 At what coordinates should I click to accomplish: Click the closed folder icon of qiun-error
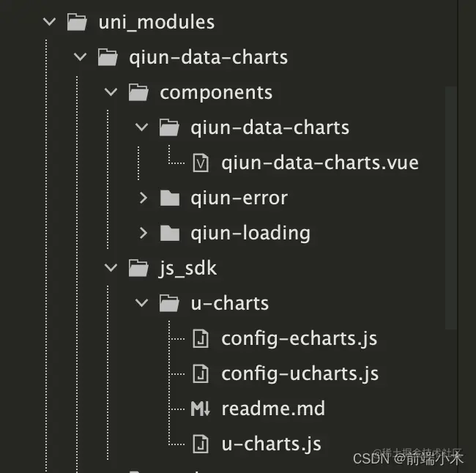pos(170,198)
